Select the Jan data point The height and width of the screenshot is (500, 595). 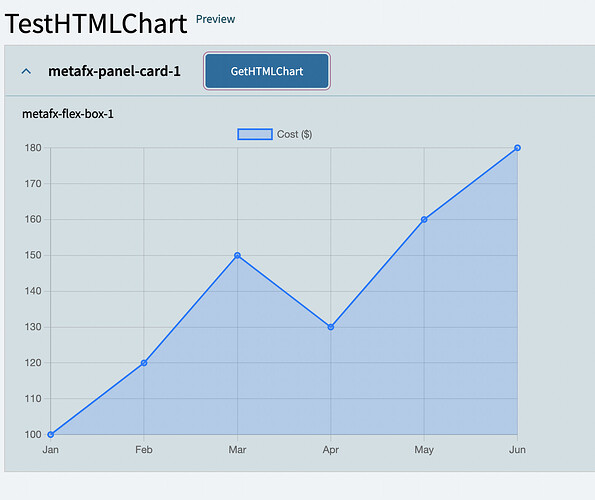click(x=50, y=434)
